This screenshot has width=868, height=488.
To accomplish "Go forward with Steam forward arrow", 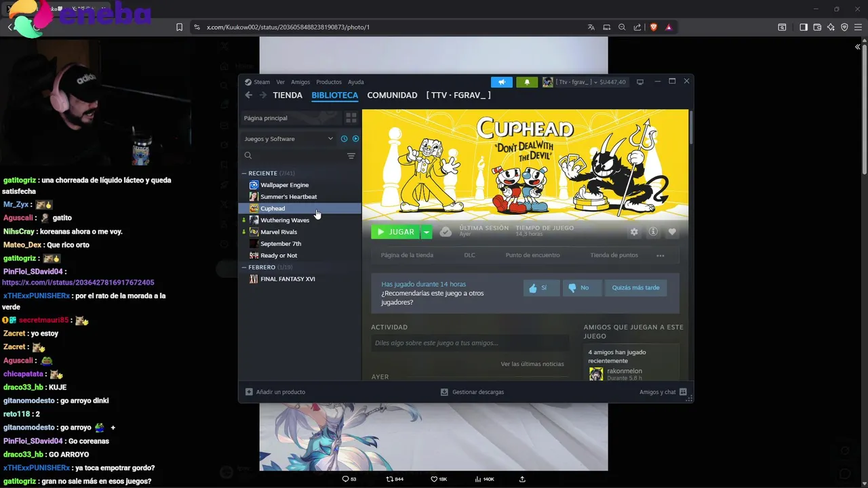I will click(x=262, y=96).
